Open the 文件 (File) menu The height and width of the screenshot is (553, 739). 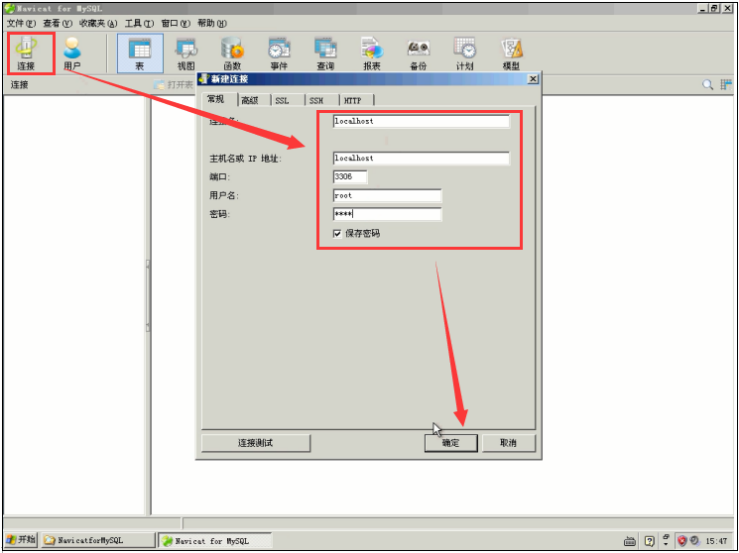pos(20,23)
